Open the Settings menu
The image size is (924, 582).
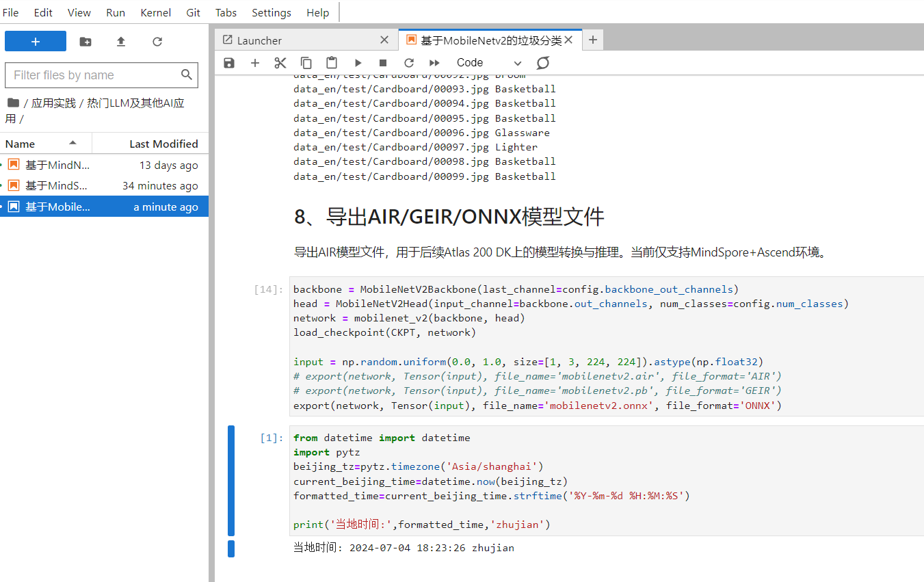[x=272, y=12]
